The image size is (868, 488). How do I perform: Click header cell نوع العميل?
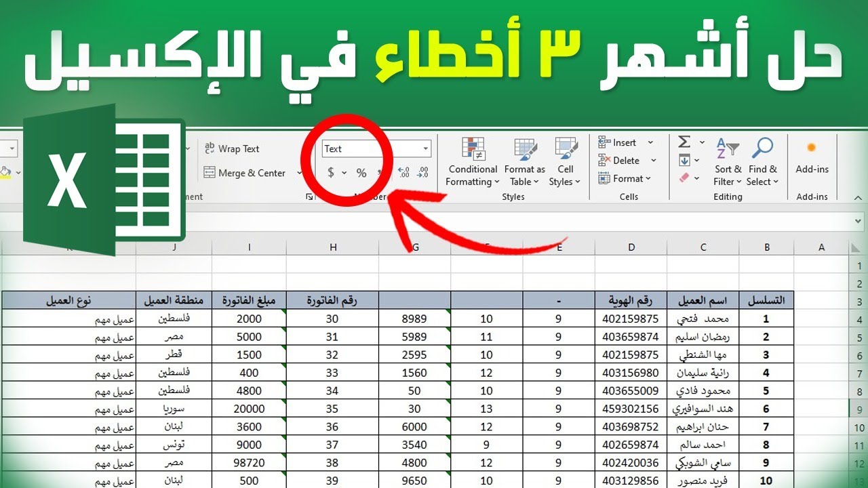click(69, 300)
